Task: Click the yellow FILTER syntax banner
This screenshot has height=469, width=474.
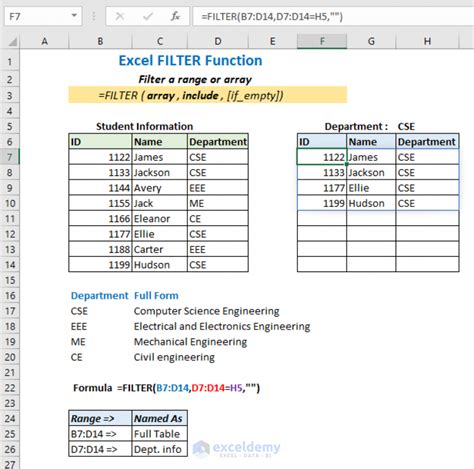Action: pyautogui.click(x=207, y=95)
